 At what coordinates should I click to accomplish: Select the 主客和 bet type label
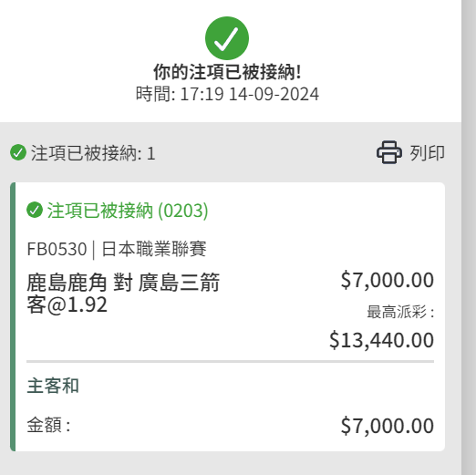point(53,386)
